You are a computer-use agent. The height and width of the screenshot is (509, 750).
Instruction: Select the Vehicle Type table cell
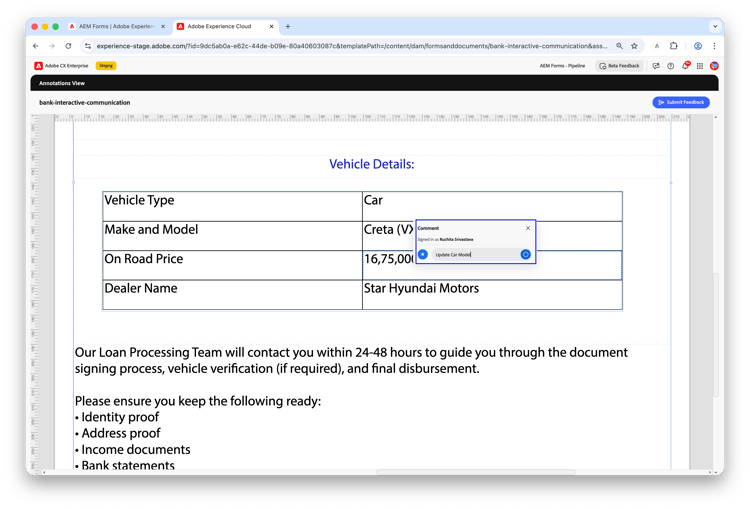pos(232,206)
